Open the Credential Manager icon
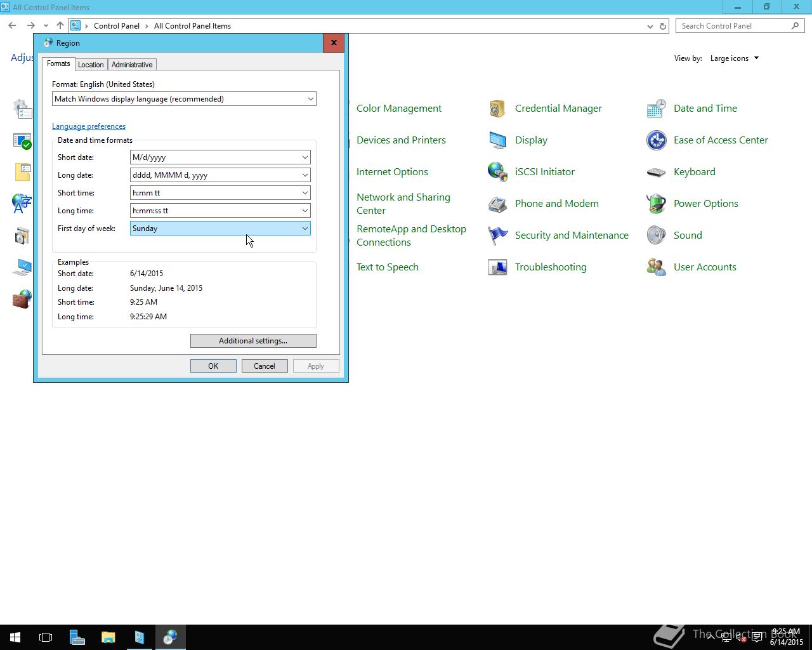This screenshot has height=650, width=812. 497,109
